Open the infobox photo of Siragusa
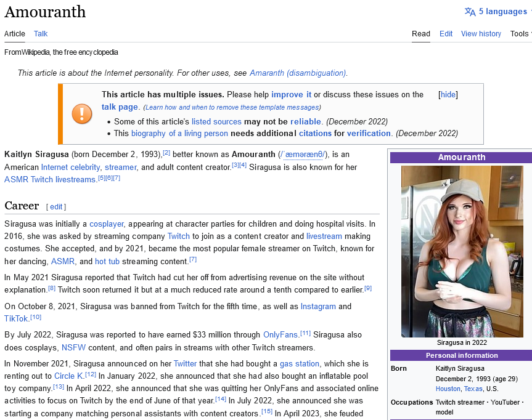 pyautogui.click(x=462, y=251)
